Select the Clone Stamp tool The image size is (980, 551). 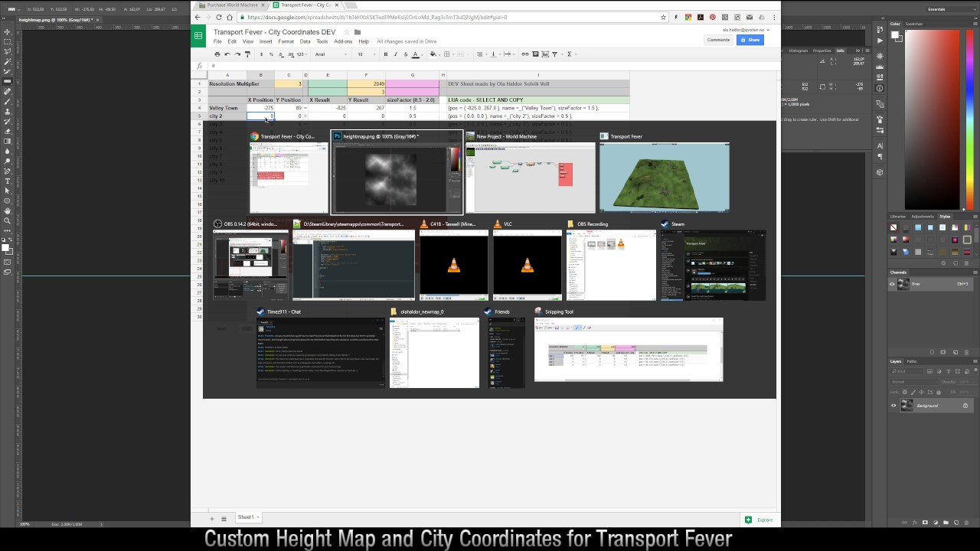point(8,112)
